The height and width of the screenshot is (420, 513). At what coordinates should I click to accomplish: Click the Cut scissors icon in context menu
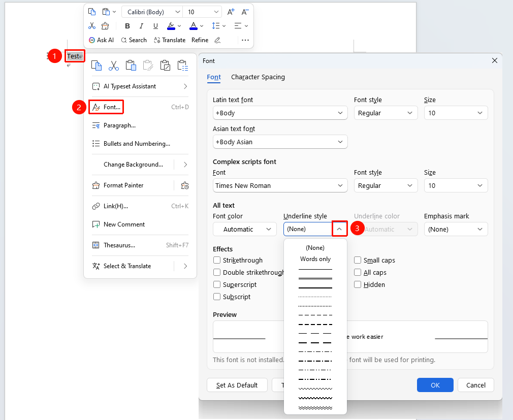(114, 66)
